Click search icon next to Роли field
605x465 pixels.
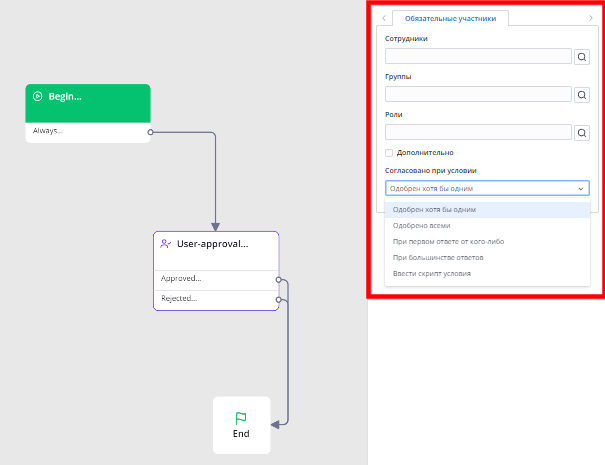click(581, 133)
